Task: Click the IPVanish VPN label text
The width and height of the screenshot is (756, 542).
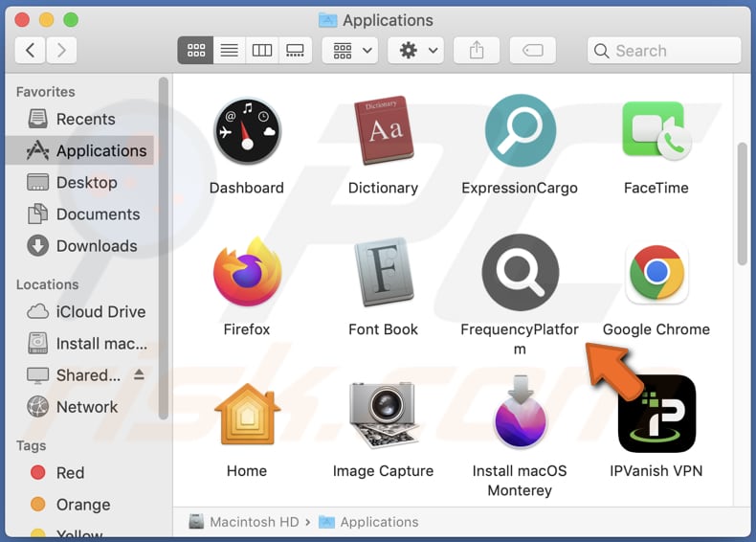Action: click(656, 470)
